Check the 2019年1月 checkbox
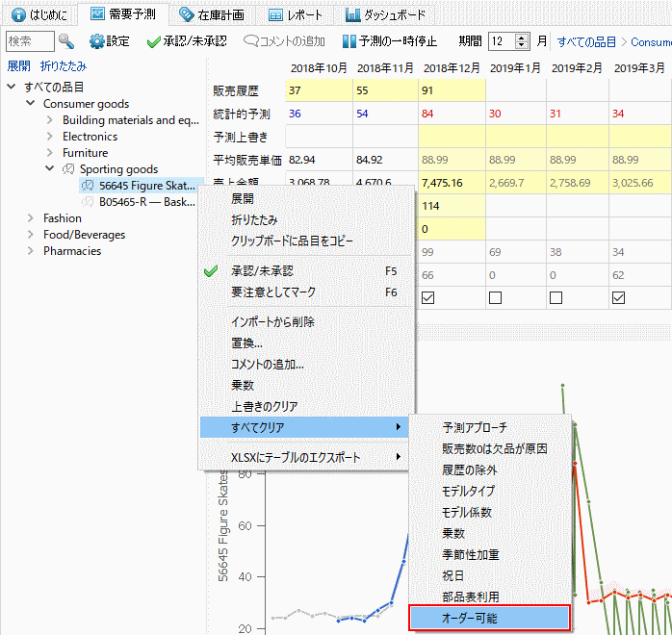Viewport: 672px width, 635px height. (x=495, y=298)
